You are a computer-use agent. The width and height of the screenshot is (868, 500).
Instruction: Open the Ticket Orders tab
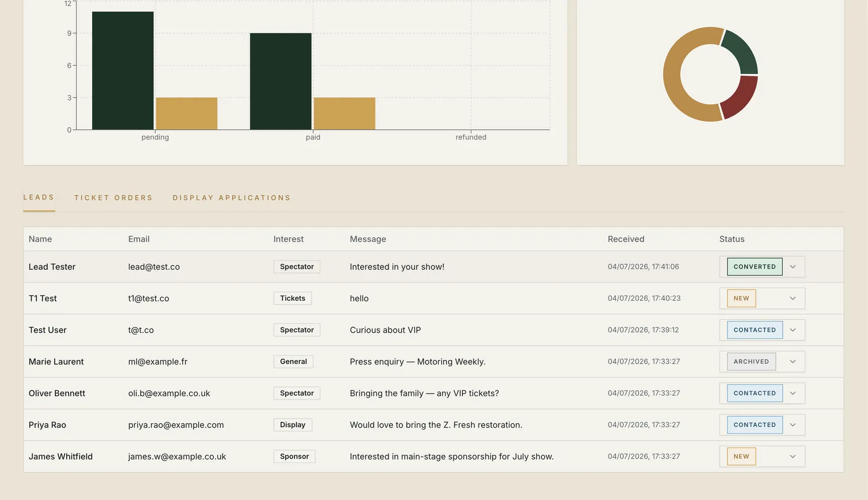point(113,198)
